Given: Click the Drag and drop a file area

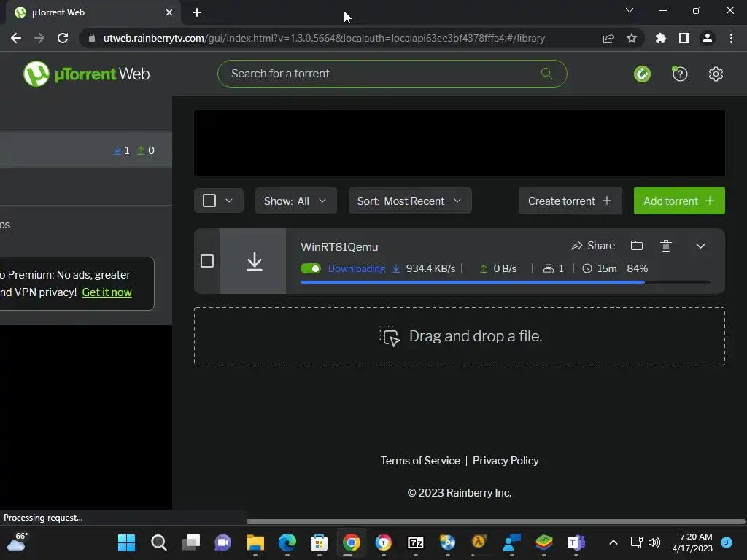Looking at the screenshot, I should click(x=460, y=336).
